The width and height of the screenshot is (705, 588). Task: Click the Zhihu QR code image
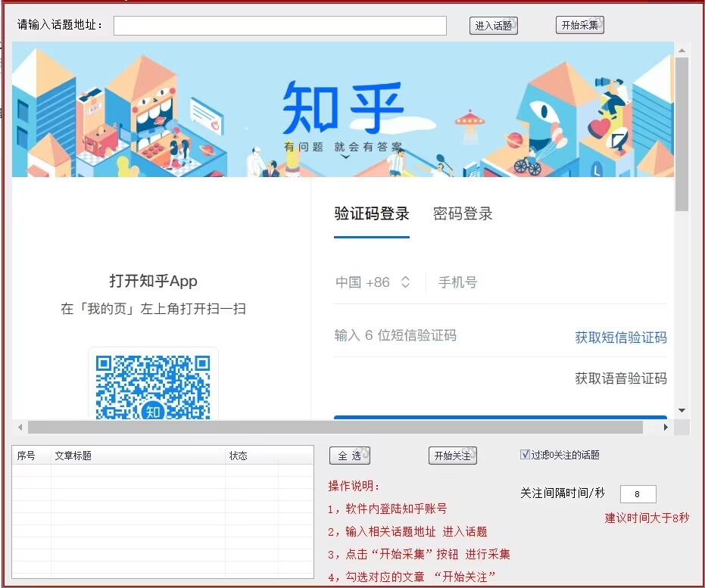[153, 386]
